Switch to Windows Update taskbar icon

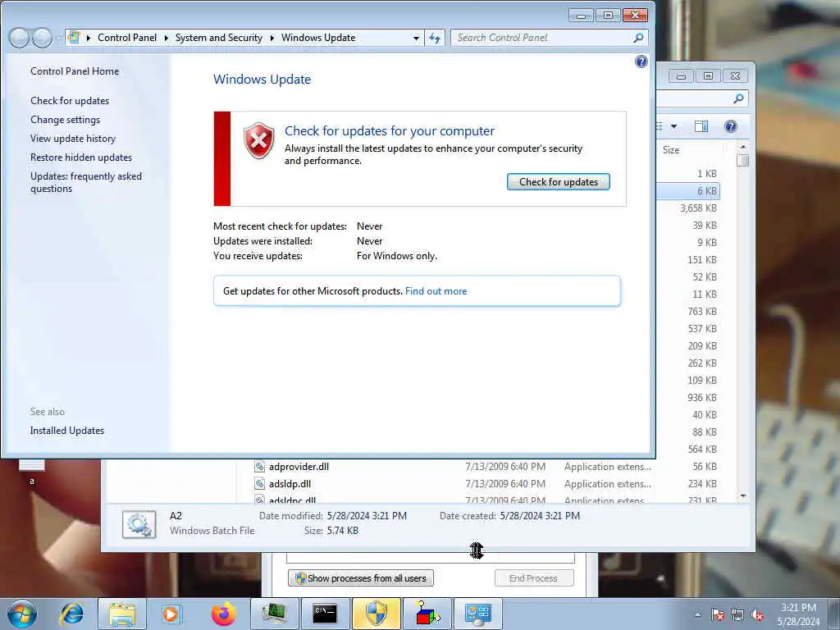click(x=376, y=614)
